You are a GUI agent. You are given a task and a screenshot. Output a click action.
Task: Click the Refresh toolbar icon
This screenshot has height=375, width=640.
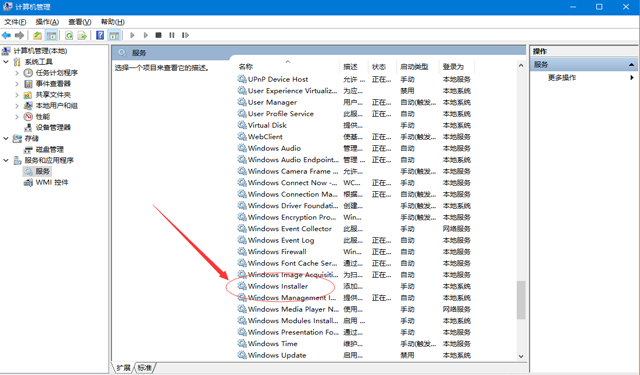click(69, 36)
